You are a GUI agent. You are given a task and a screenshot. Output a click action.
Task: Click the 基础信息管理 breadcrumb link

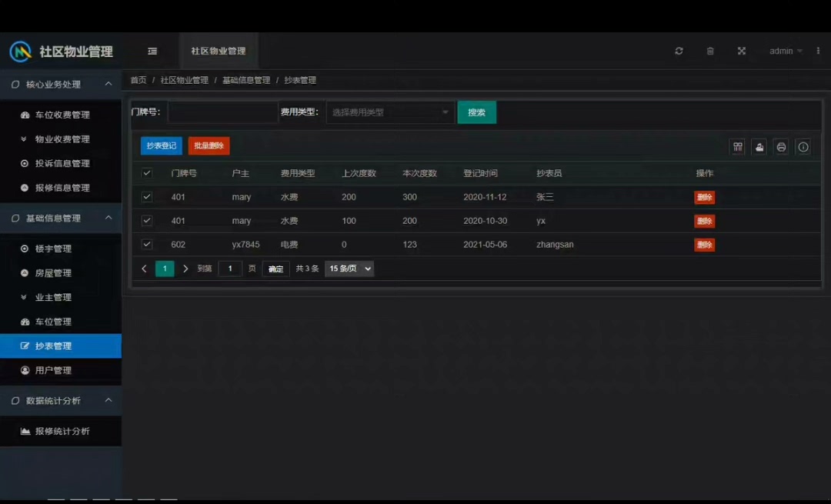click(x=246, y=80)
